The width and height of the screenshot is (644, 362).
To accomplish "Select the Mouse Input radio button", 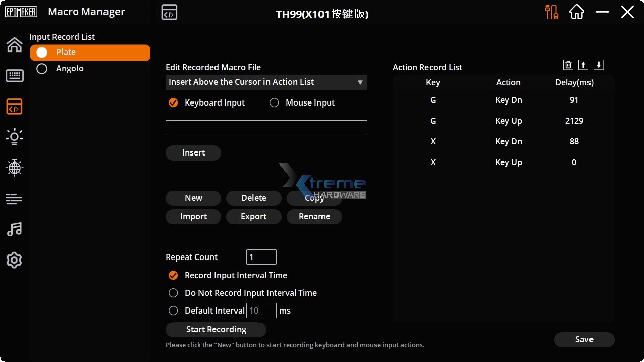I will click(x=274, y=102).
